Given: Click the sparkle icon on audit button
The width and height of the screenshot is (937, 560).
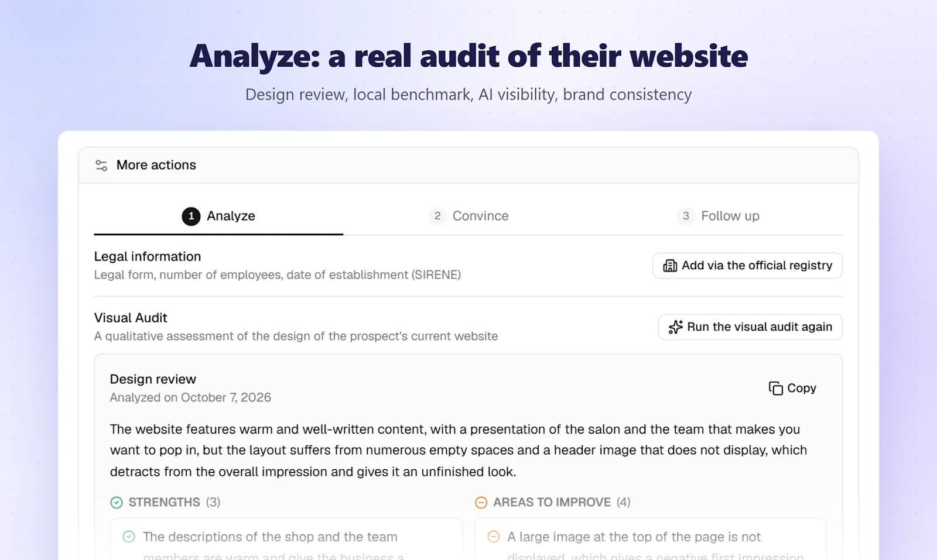Looking at the screenshot, I should [676, 327].
